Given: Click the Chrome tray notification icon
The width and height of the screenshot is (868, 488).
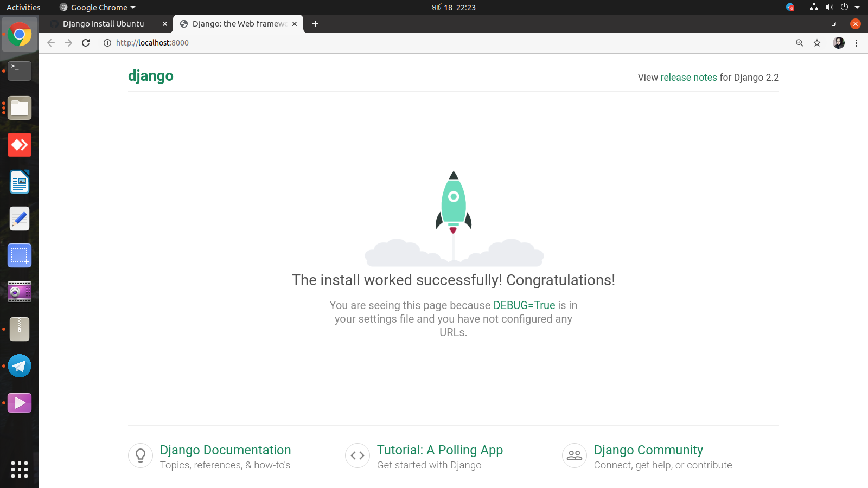Looking at the screenshot, I should point(790,7).
